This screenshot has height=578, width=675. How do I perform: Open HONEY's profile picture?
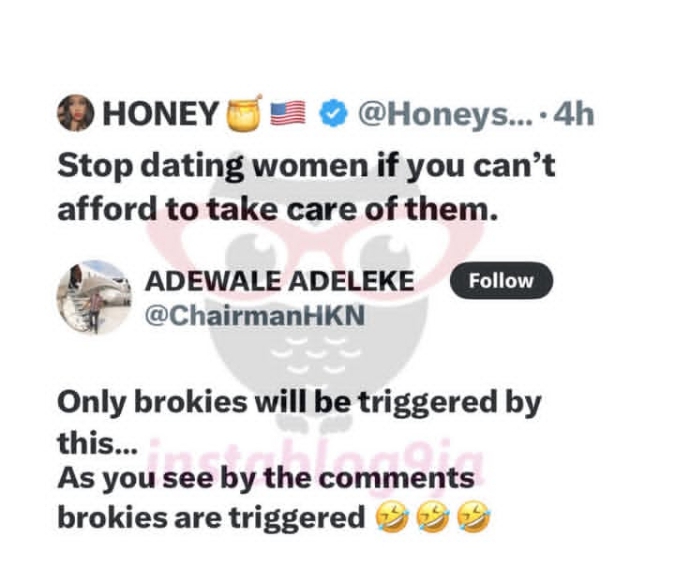click(76, 112)
